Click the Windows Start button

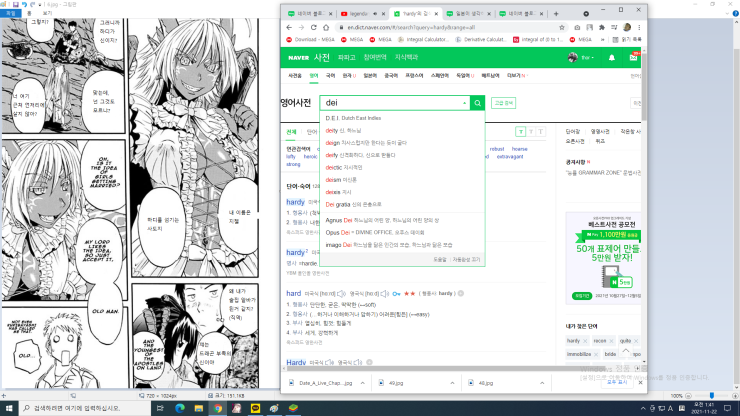[x=9, y=408]
